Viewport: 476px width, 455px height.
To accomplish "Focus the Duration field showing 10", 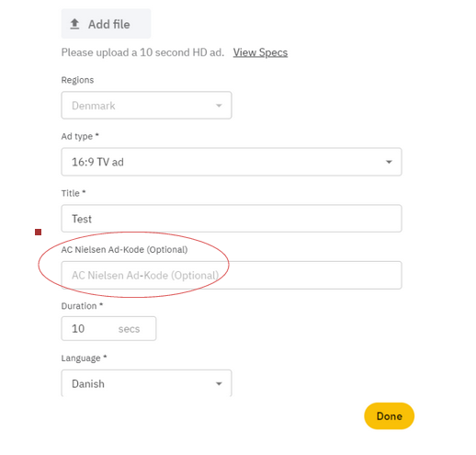I will [108, 328].
